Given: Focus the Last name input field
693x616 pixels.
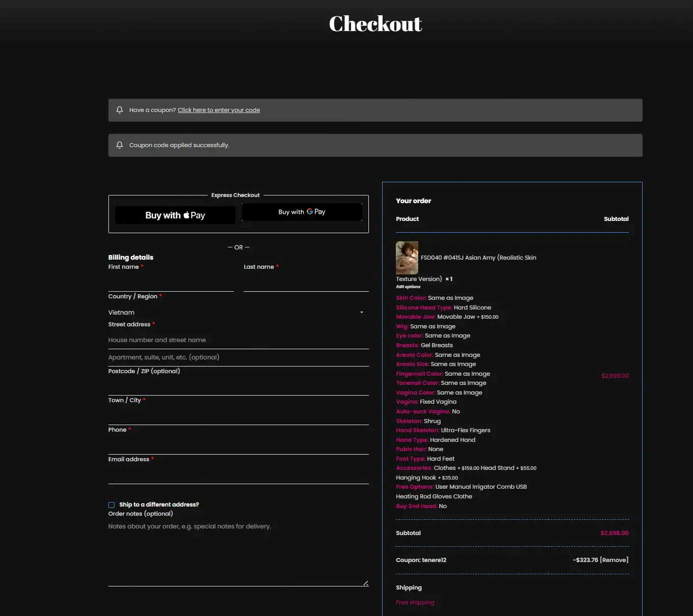Looking at the screenshot, I should pos(306,282).
